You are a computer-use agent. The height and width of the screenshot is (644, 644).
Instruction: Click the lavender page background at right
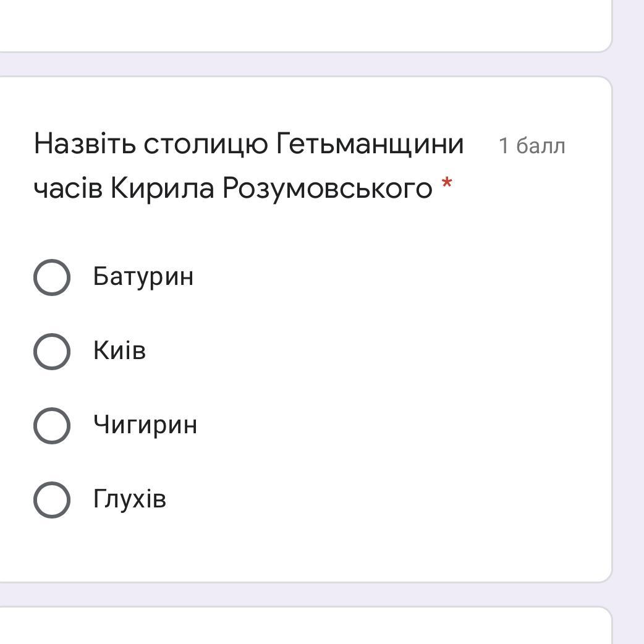tap(629, 321)
